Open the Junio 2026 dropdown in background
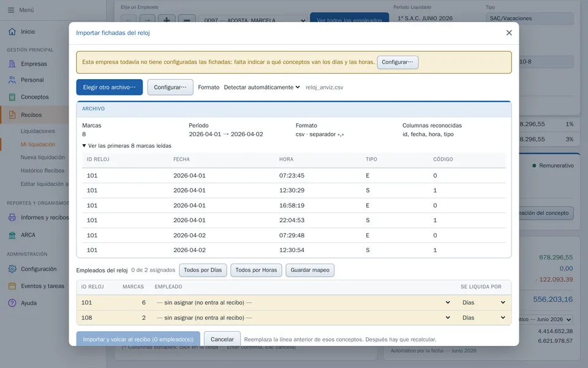Viewport: 588px width, 368px height. 546,320
